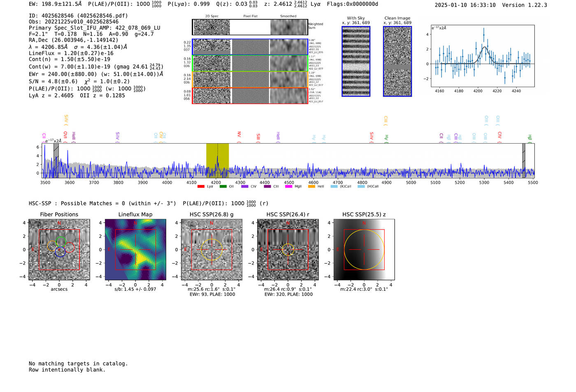Open the Clean Image fiber cutout
This screenshot has width=576, height=392.
397,61
